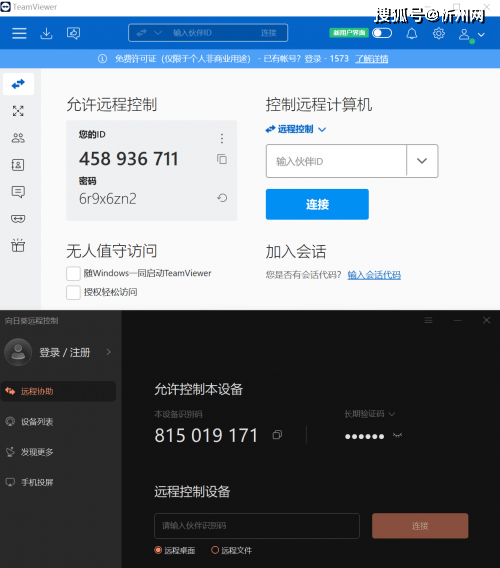500x568 pixels.
Task: Select the TeamViewer ID number text
Action: (x=129, y=159)
